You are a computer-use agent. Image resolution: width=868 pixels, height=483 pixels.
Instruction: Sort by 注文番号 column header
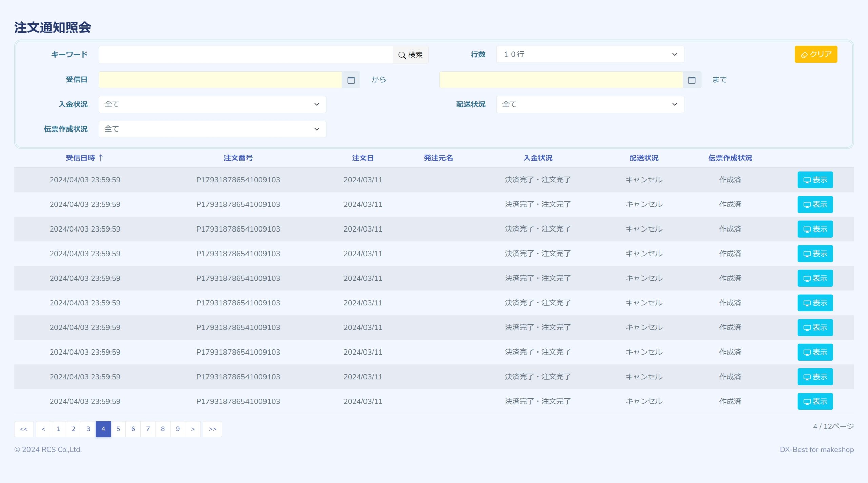(x=238, y=158)
